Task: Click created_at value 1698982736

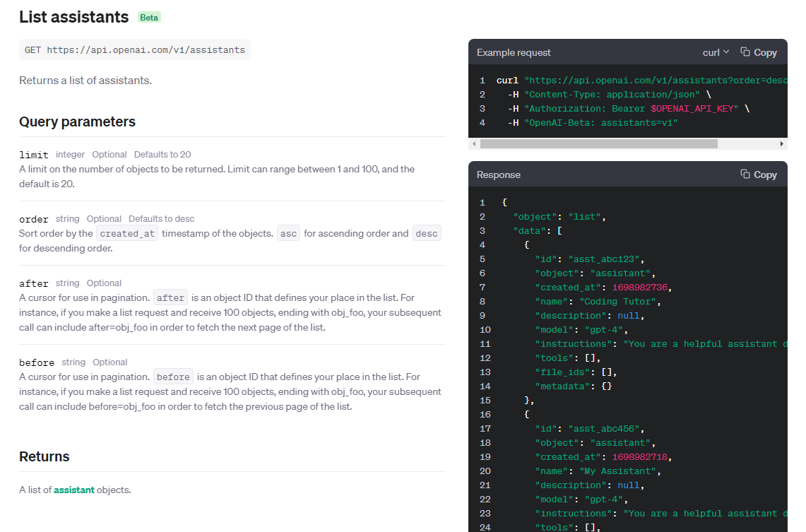Action: point(639,288)
